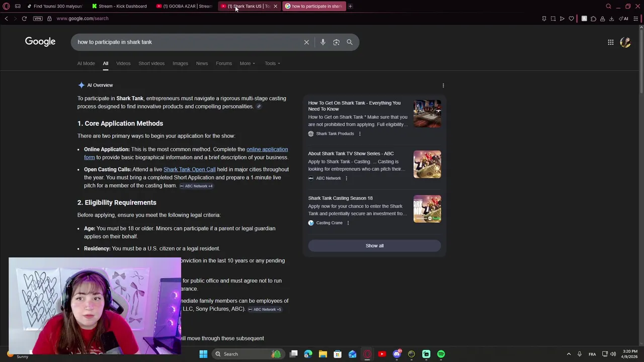This screenshot has width=644, height=362.
Task: Reload the page with the refresh icon
Action: (x=24, y=19)
